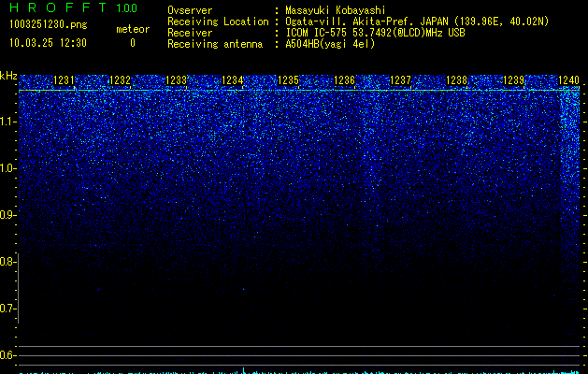The image size is (588, 374).
Task: Click the 0.9 kHz axis label
Action: (x=7, y=215)
